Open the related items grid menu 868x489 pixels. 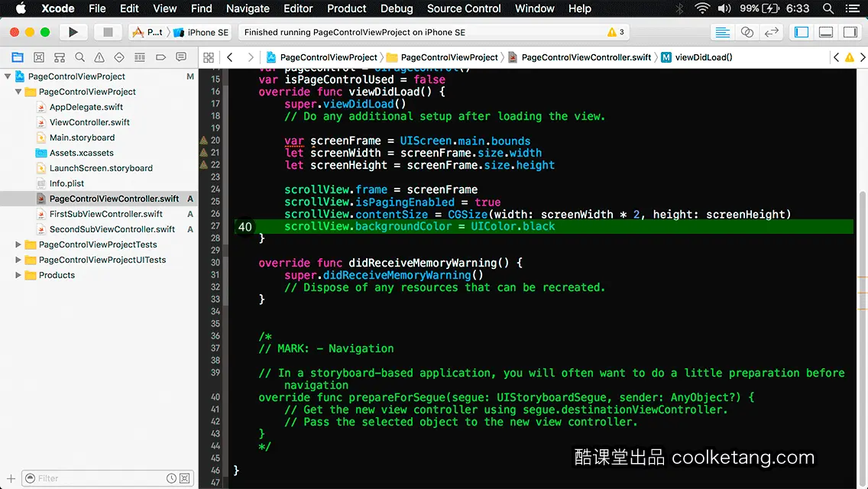tap(209, 57)
